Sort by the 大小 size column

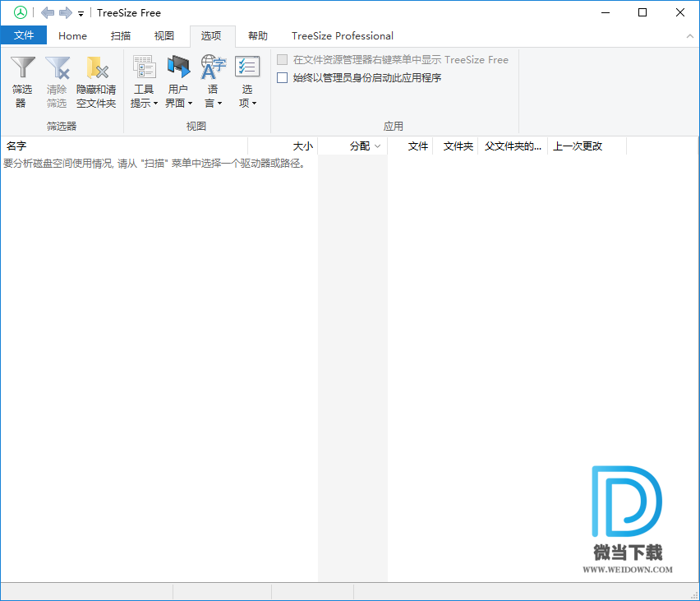tap(283, 146)
